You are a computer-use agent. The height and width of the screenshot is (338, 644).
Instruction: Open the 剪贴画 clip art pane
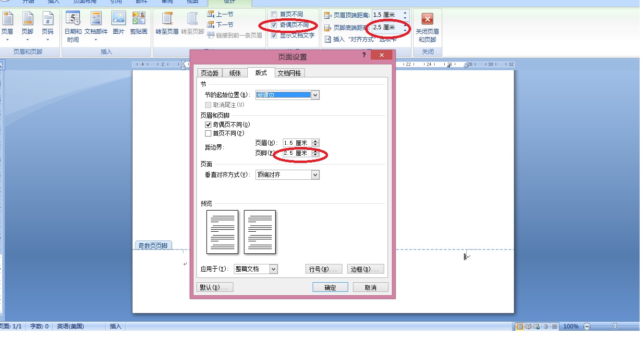139,23
